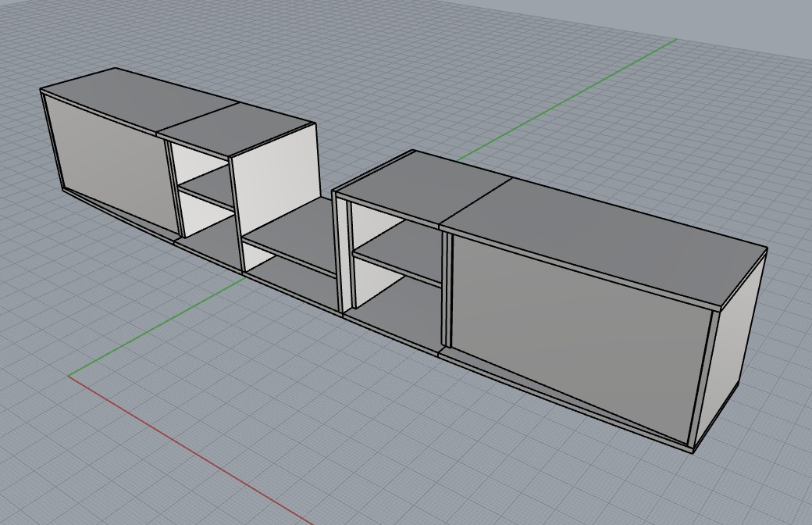Click the green Y-axis line behind the model
The width and height of the screenshot is (812, 525).
coord(567,98)
